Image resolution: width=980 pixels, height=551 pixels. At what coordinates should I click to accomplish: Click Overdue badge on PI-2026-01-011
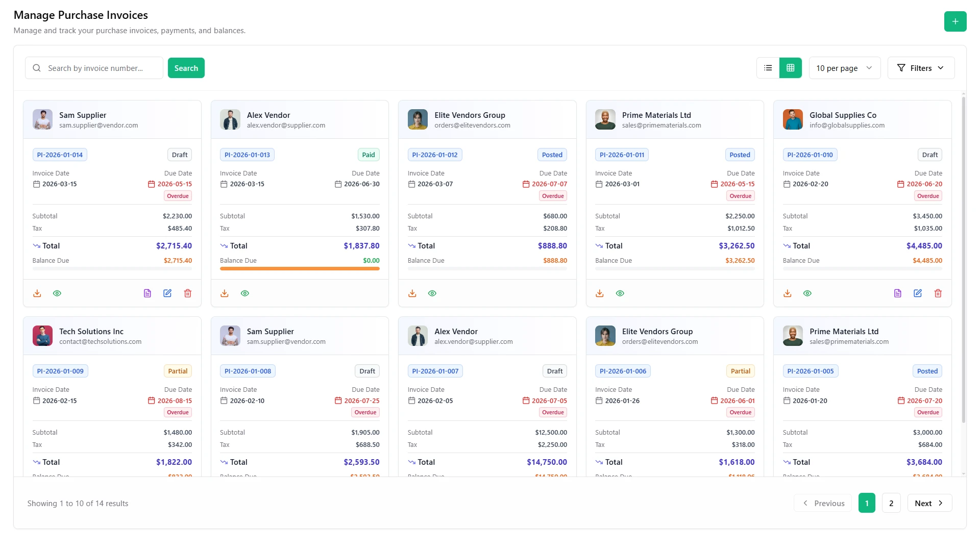741,196
